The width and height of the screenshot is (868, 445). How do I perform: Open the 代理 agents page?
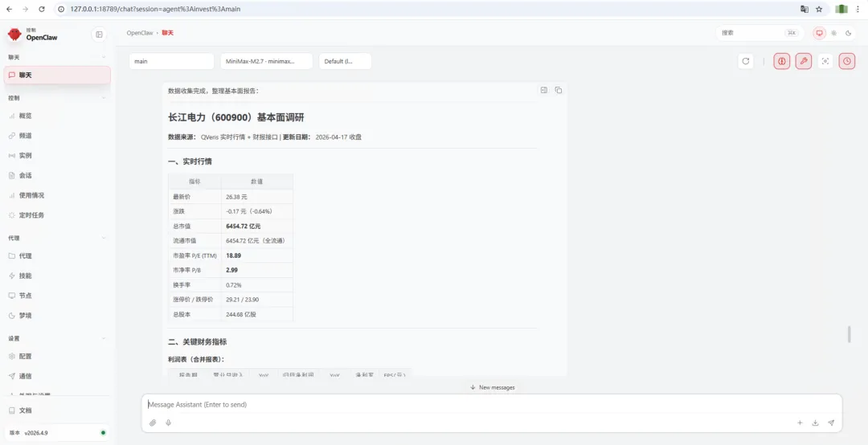coord(57,255)
